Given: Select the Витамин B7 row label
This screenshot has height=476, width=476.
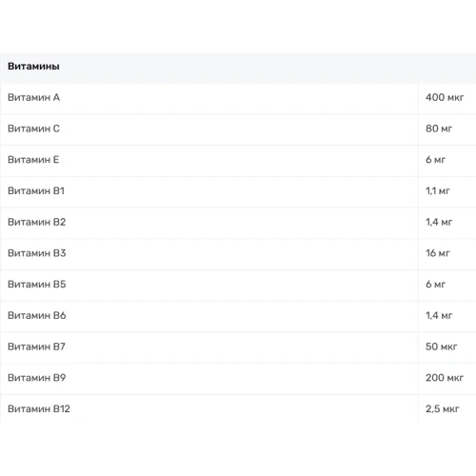Looking at the screenshot, I should click(x=36, y=347).
